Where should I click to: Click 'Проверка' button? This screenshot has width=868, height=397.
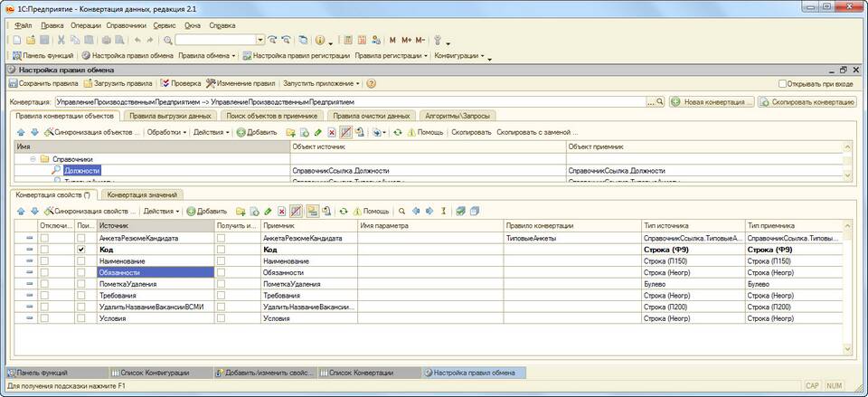pyautogui.click(x=181, y=83)
